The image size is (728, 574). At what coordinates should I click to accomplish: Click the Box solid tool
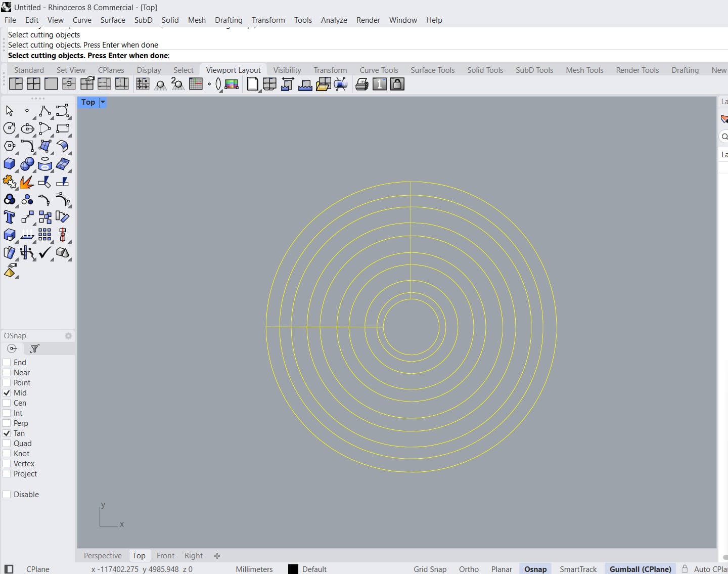(9, 164)
